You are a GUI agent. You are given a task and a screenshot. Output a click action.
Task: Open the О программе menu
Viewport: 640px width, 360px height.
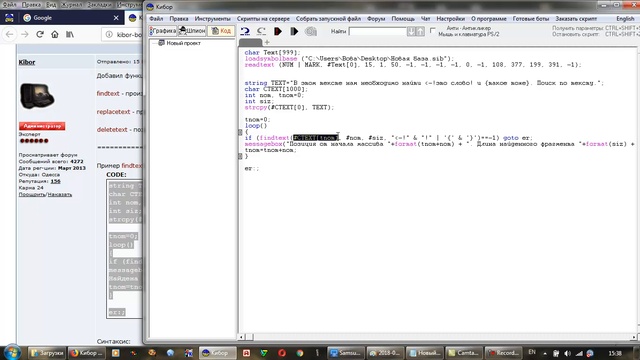coord(489,19)
